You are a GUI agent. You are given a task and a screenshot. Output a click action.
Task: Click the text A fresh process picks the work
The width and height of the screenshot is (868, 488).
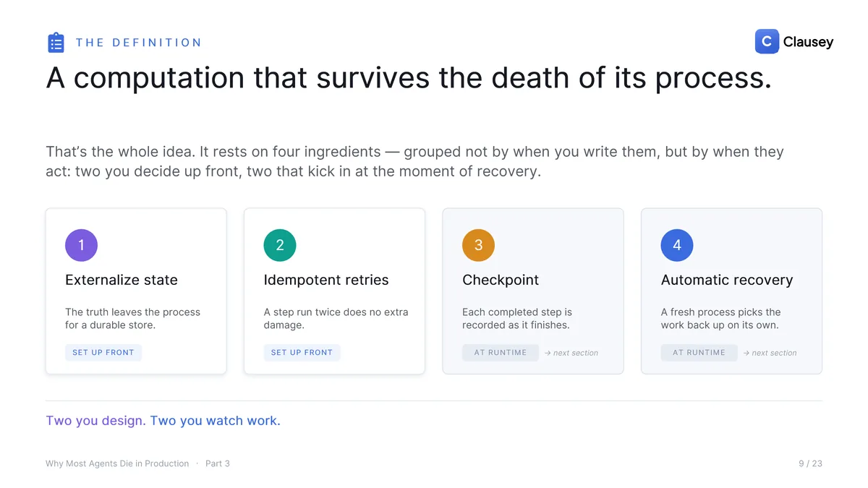(721, 319)
